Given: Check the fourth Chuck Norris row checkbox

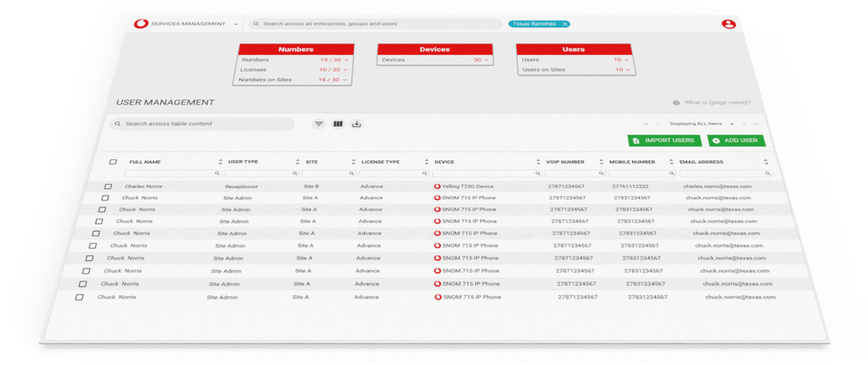Looking at the screenshot, I should [96, 233].
